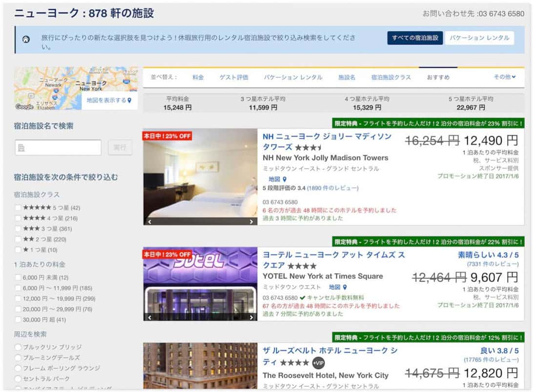Open the (7331 件のレビュー) link
Screen dimensions: 533x392
pyautogui.click(x=492, y=264)
